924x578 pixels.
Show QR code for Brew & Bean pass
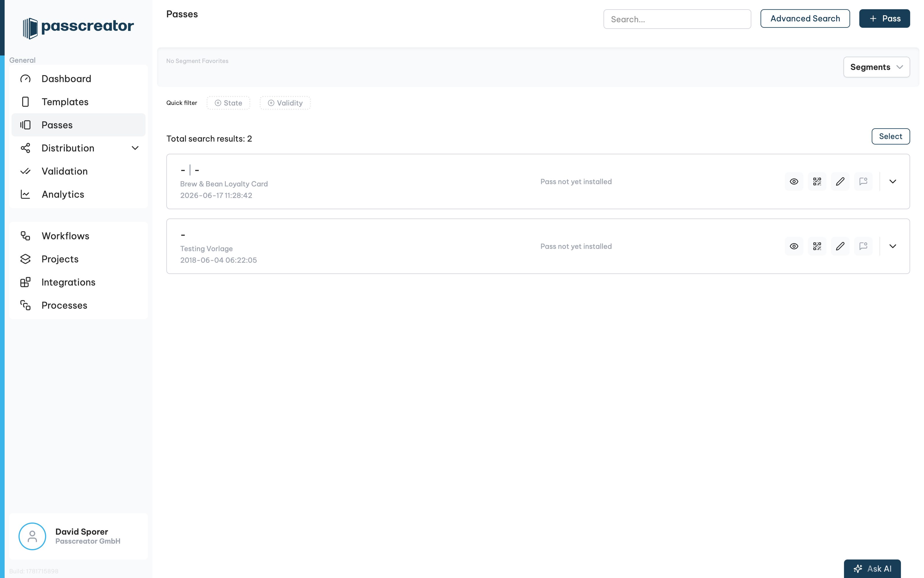817,181
